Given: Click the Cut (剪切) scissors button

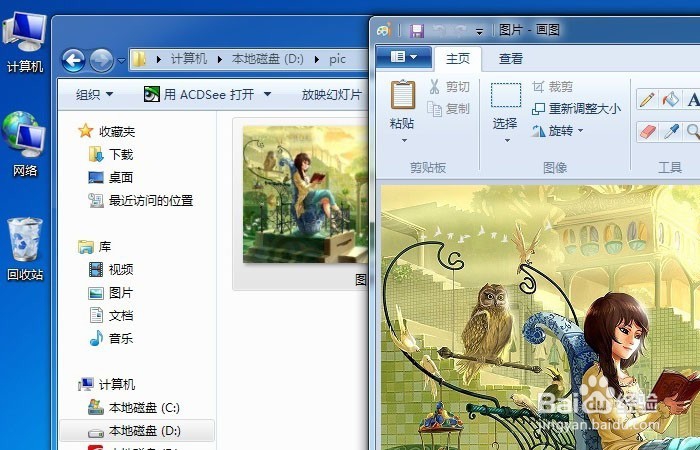Looking at the screenshot, I should 449,86.
